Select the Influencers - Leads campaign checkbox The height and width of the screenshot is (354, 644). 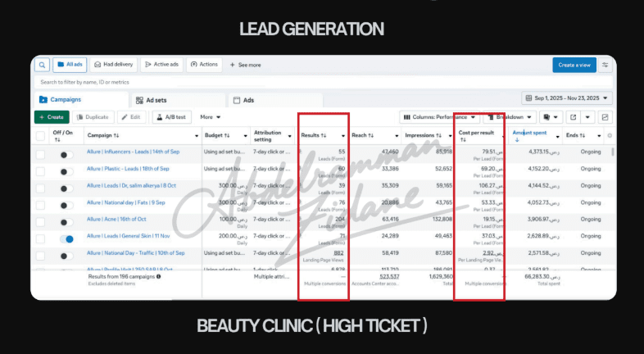click(x=40, y=155)
